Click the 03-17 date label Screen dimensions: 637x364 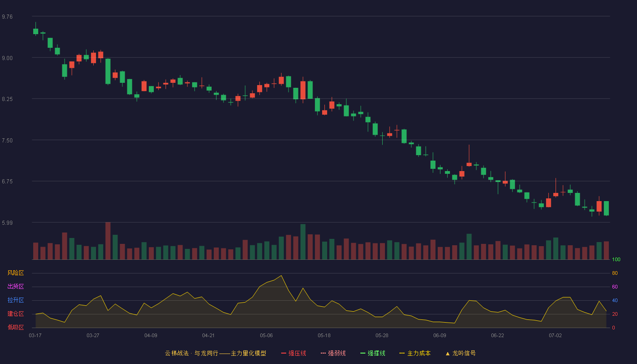[x=35, y=335]
